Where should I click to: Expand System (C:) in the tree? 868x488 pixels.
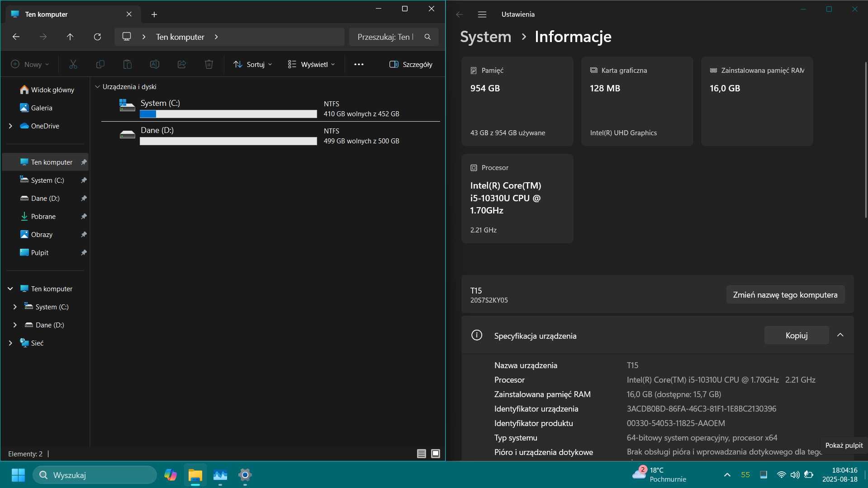[15, 307]
